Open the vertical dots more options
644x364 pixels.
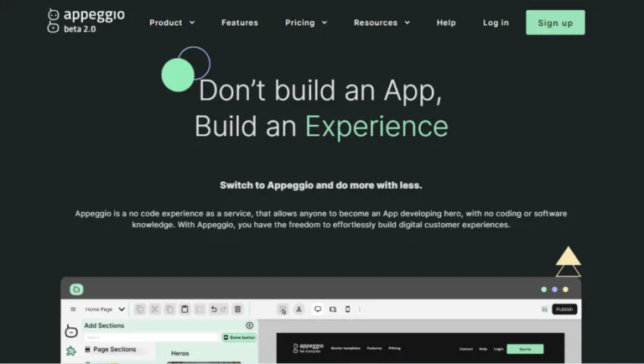point(360,309)
